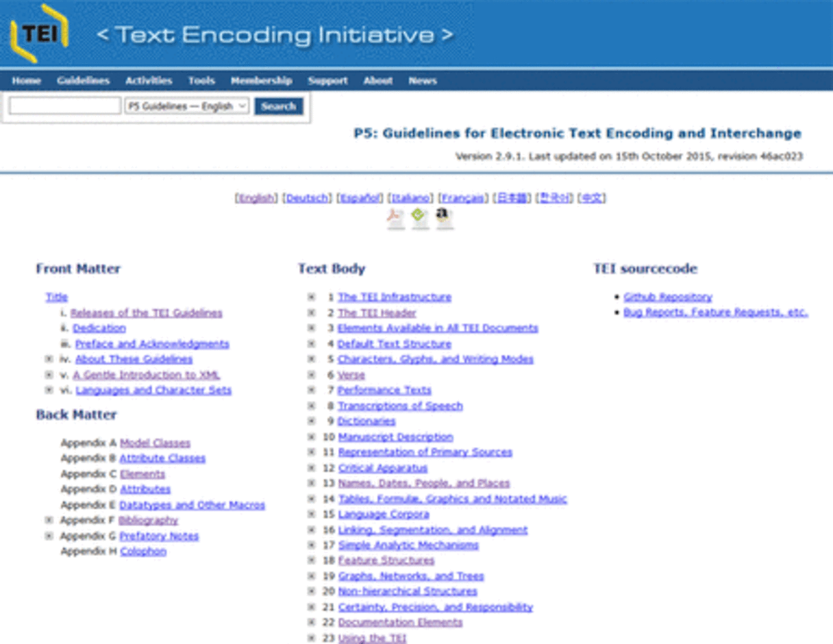Open the Membership menu
This screenshot has width=833, height=644.
(262, 80)
